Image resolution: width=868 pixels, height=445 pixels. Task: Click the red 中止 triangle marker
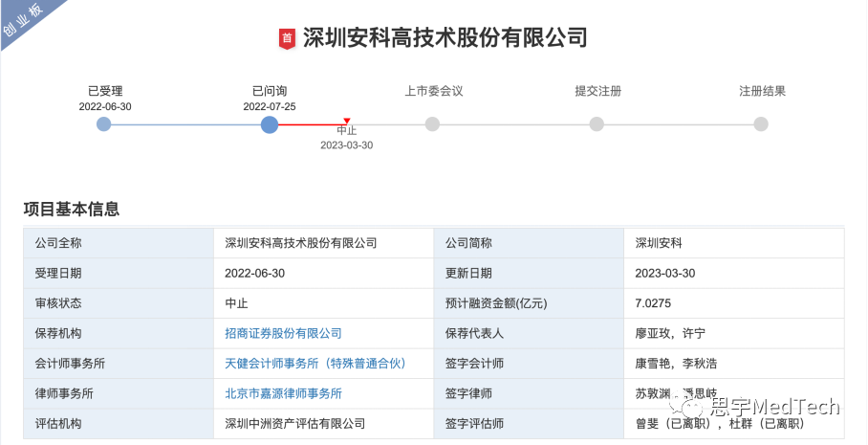[347, 121]
